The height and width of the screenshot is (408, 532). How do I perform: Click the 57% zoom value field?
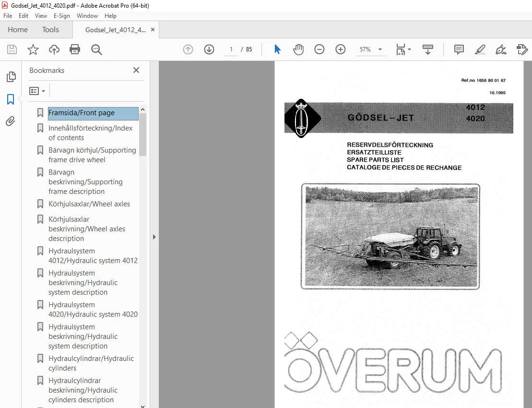point(365,49)
